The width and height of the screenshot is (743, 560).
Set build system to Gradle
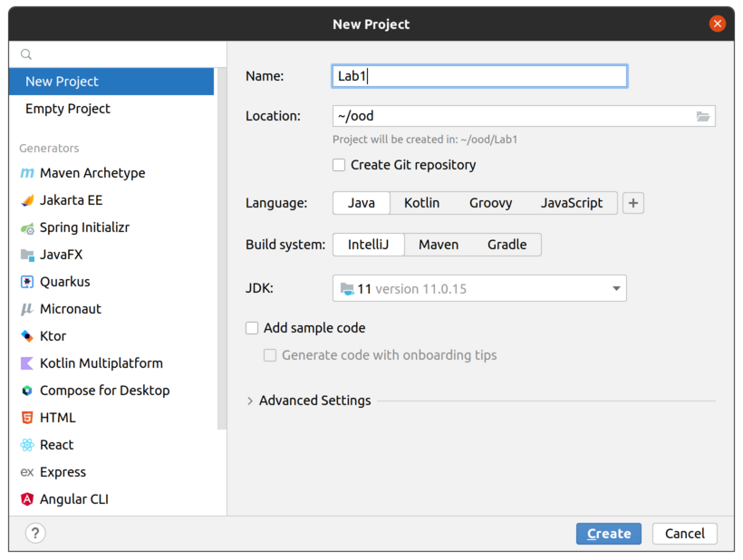click(x=507, y=245)
